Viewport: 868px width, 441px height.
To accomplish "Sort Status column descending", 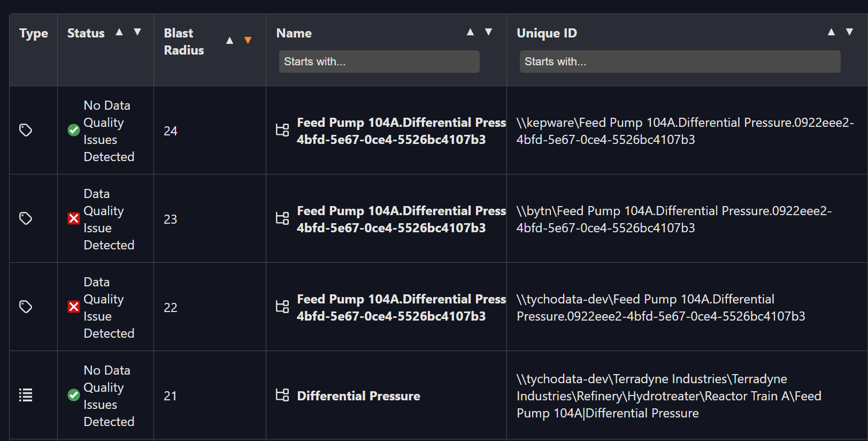I will [137, 32].
